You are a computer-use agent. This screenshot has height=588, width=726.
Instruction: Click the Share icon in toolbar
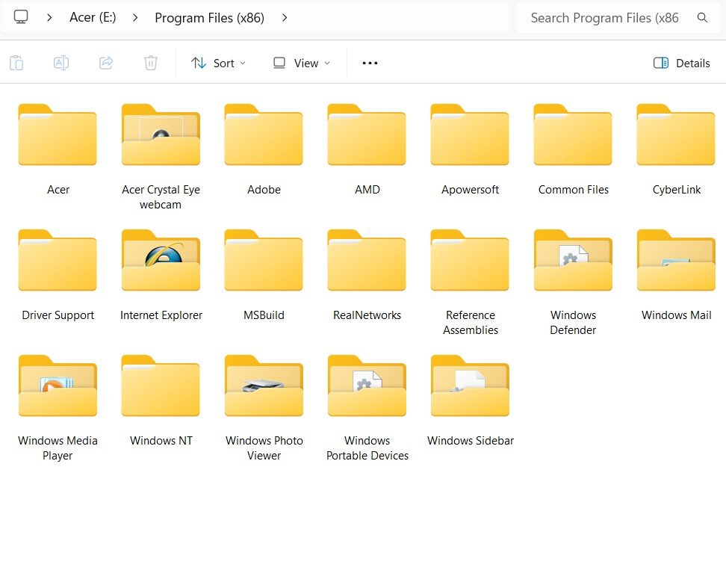pyautogui.click(x=106, y=63)
